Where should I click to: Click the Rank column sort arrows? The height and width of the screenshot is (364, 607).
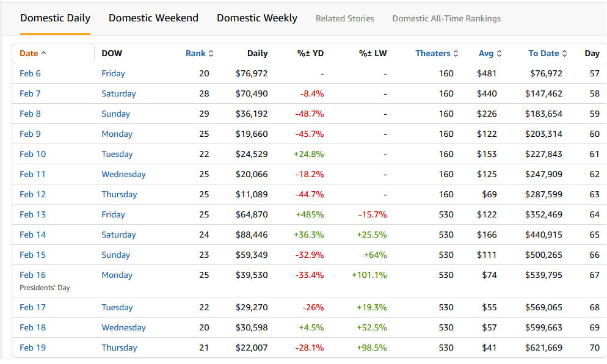pyautogui.click(x=211, y=54)
